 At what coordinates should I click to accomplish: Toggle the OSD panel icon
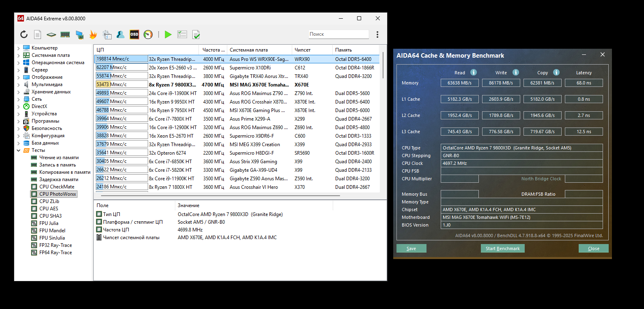pos(134,35)
